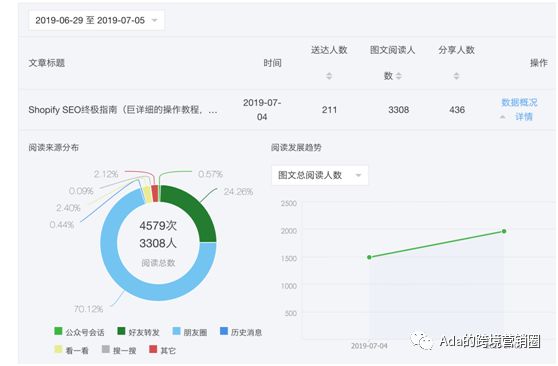This screenshot has width=558, height=366.
Task: Sort by 送达人数 column arrows
Action: pyautogui.click(x=329, y=76)
